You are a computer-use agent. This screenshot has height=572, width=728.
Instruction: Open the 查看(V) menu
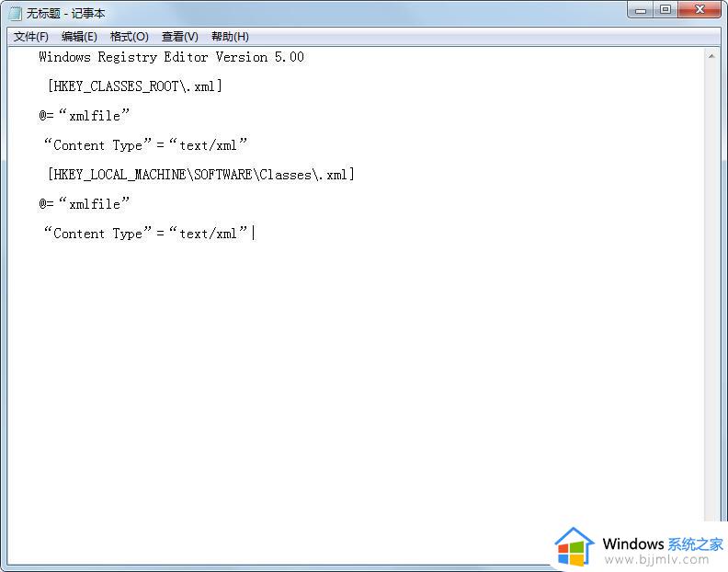click(x=179, y=37)
